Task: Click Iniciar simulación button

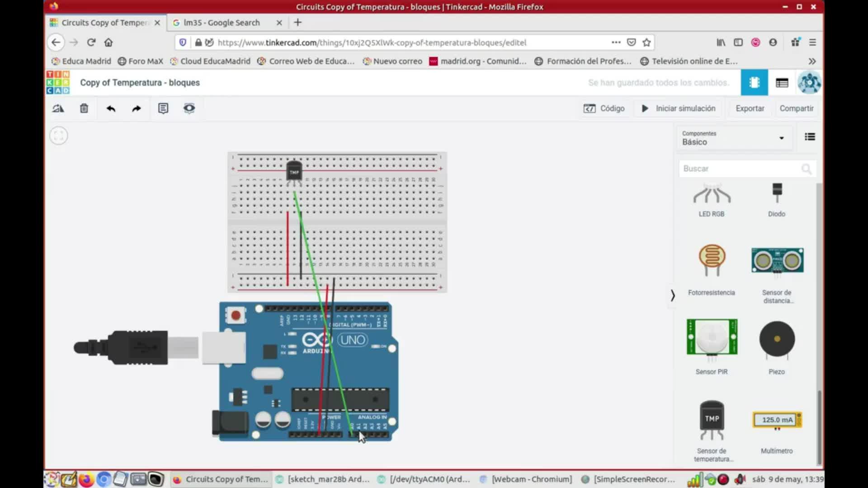Action: pos(679,108)
